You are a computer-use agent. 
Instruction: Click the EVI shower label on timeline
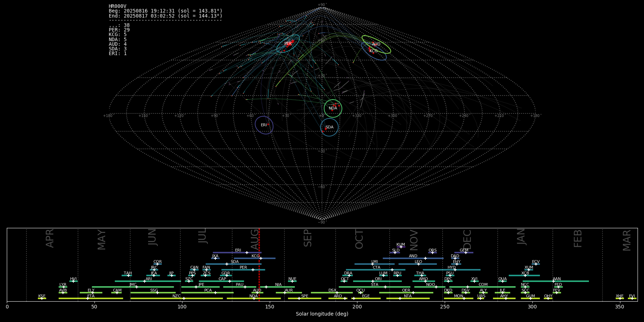click(x=632, y=296)
